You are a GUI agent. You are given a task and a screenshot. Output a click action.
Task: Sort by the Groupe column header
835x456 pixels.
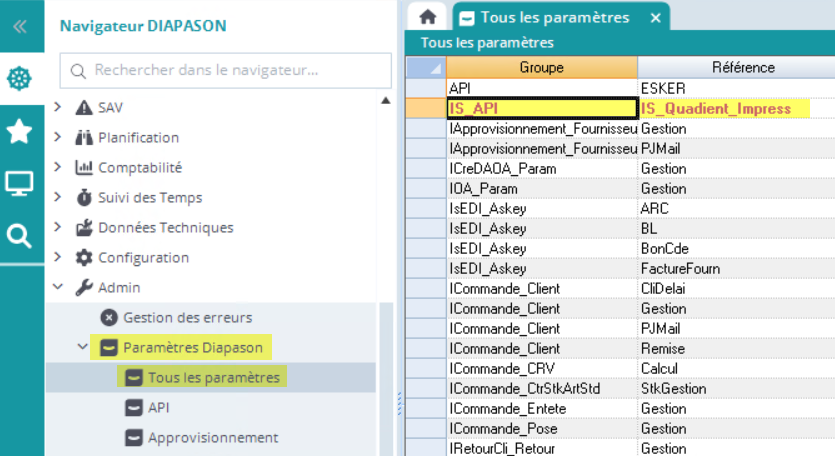click(542, 68)
